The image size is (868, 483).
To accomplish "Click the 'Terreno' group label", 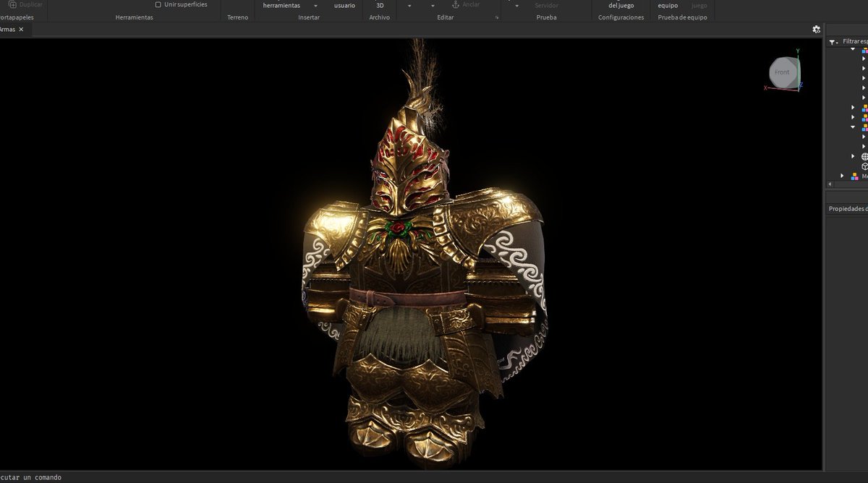I will click(237, 17).
